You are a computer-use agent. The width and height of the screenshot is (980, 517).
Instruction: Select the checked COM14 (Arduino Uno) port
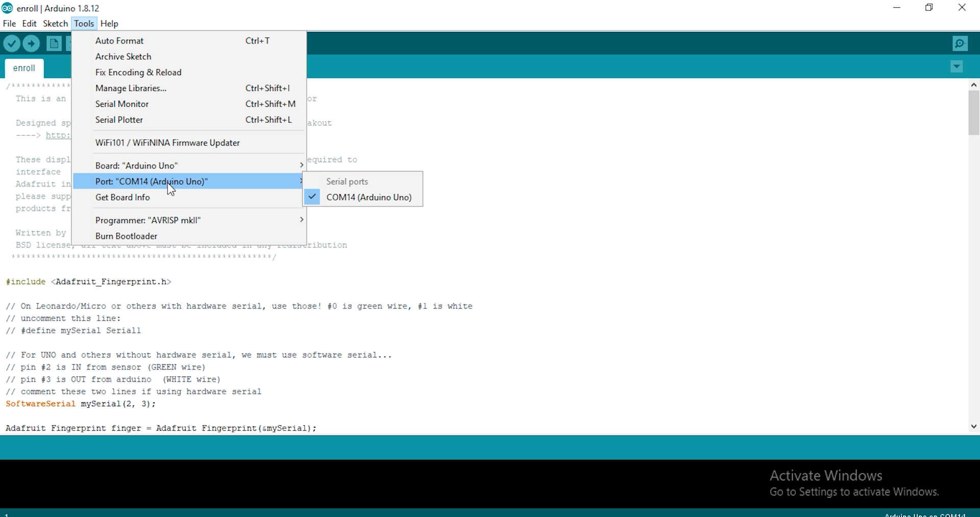369,197
